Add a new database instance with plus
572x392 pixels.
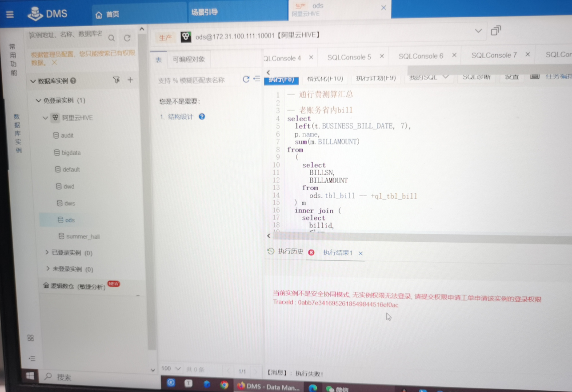click(x=130, y=80)
